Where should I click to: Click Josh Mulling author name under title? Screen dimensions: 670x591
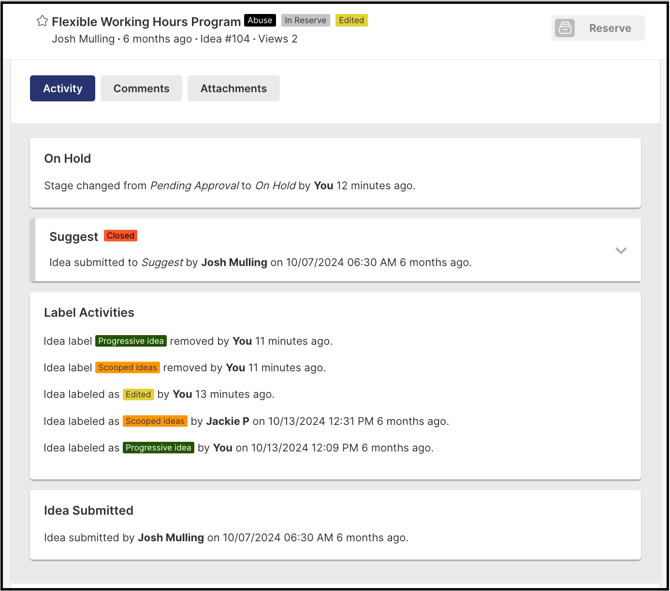click(83, 39)
